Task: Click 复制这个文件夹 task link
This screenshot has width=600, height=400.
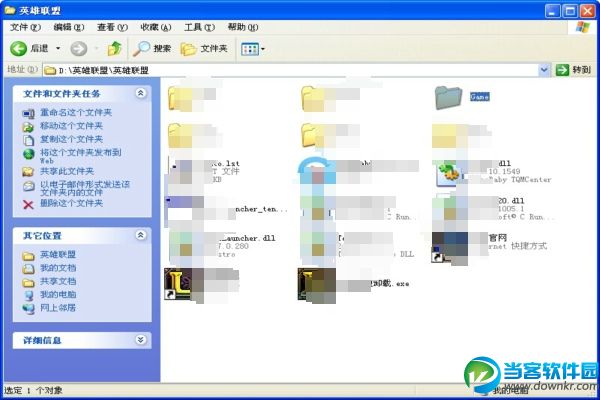Action: click(x=72, y=139)
